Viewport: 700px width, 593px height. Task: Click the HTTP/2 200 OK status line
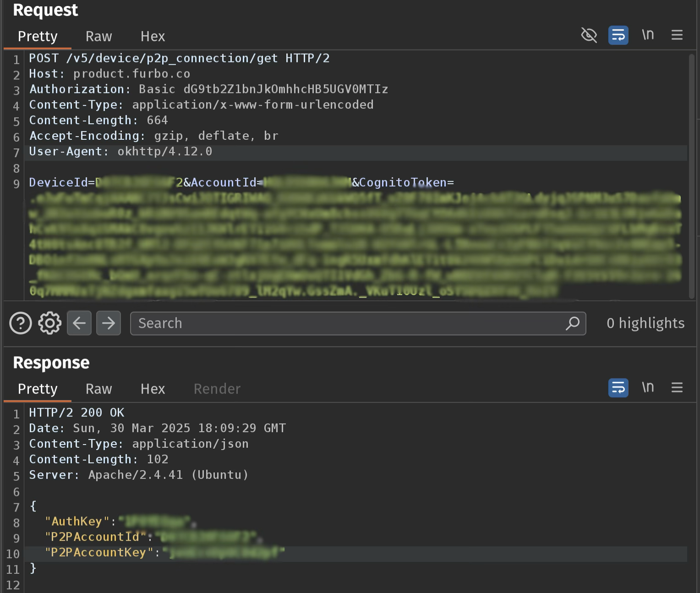click(x=77, y=412)
